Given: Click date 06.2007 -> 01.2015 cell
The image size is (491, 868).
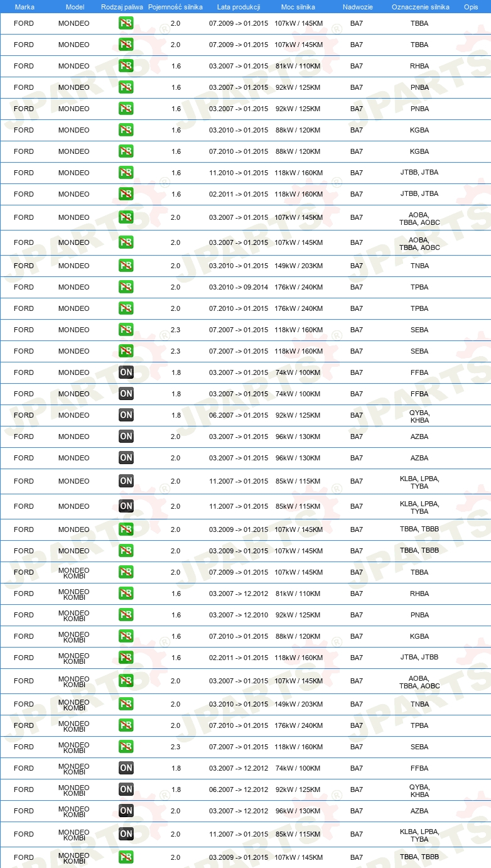Looking at the screenshot, I should click(x=239, y=415).
